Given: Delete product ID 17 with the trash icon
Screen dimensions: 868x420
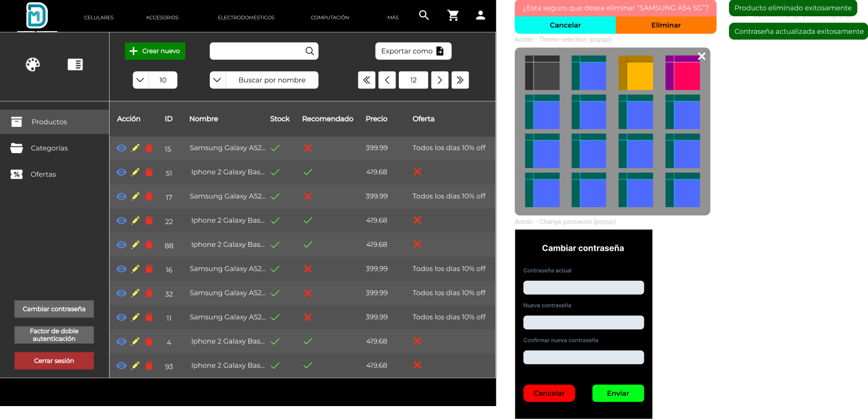Looking at the screenshot, I should pos(149,196).
